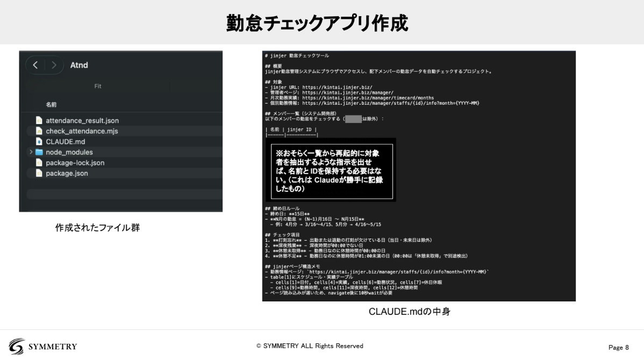Click the '## チェック項目' heading

282,235
